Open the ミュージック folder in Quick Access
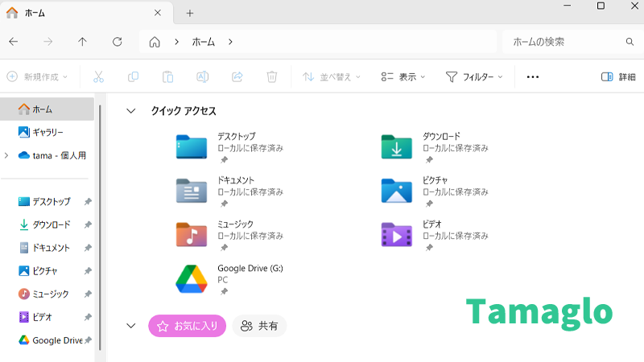This screenshot has width=644, height=362. click(x=192, y=234)
